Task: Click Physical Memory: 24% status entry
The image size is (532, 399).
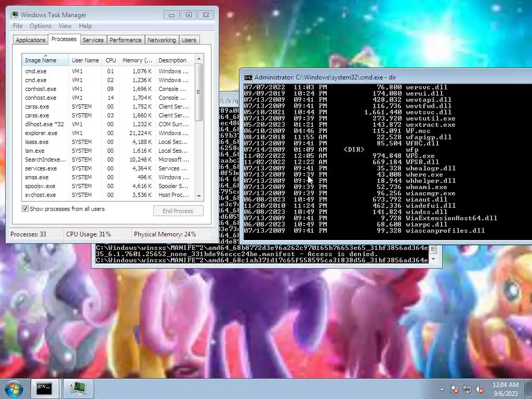Action: (165, 234)
